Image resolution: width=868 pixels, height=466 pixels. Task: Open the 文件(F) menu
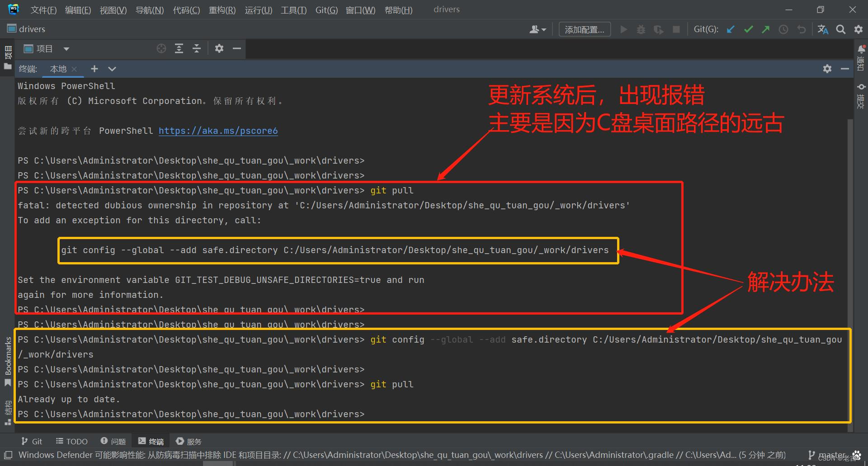tap(43, 9)
